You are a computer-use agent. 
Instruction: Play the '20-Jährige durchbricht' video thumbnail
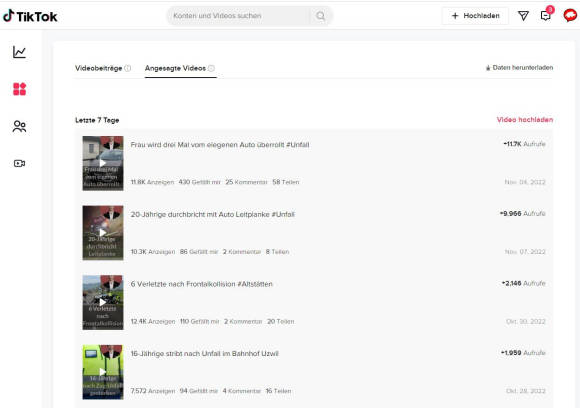pyautogui.click(x=103, y=233)
